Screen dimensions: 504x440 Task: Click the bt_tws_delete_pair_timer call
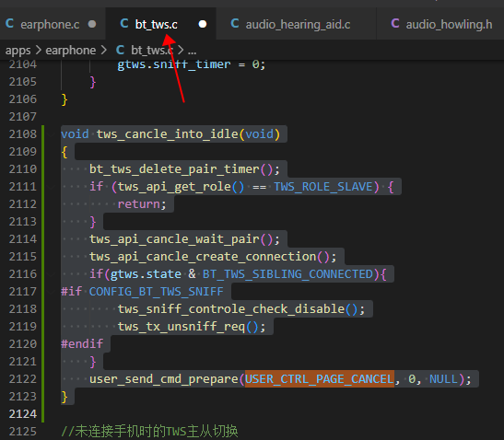[x=174, y=169]
